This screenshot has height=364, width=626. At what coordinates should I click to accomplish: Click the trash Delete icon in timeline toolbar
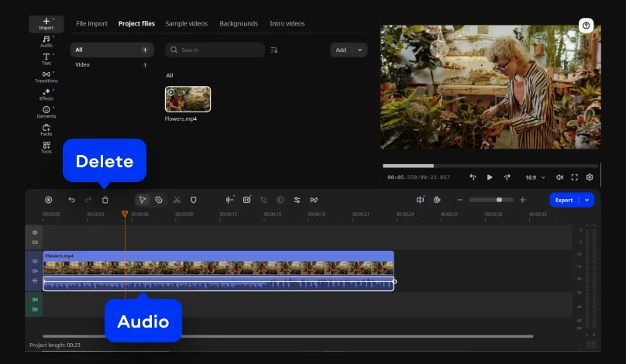click(105, 200)
